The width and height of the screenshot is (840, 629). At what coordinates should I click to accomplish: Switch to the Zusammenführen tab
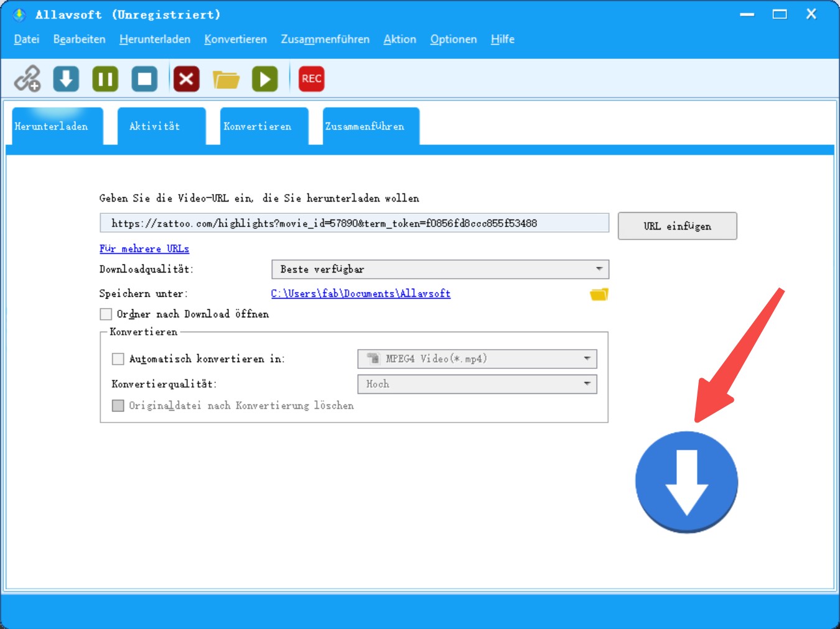(371, 126)
